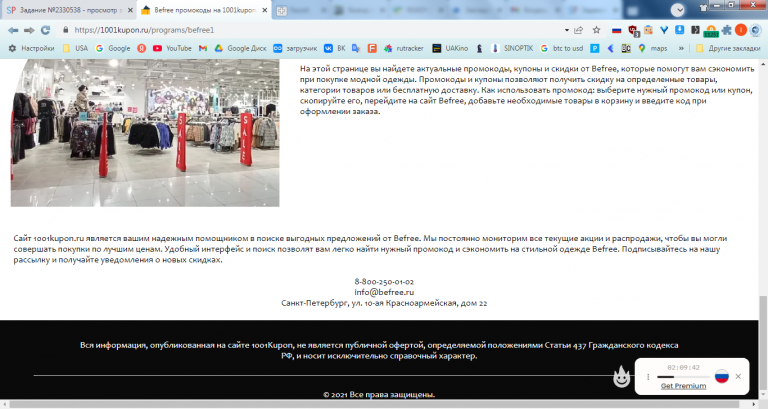Open the red shield ad blocker extension

point(633,30)
